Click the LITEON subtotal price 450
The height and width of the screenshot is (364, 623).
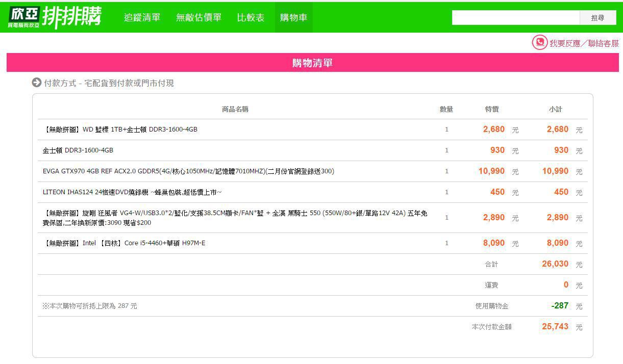click(561, 192)
